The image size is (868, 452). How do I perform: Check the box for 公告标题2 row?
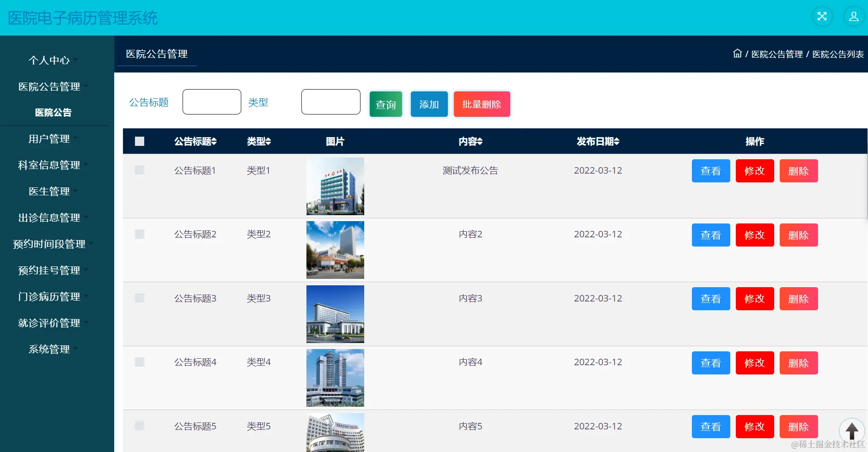pos(140,234)
